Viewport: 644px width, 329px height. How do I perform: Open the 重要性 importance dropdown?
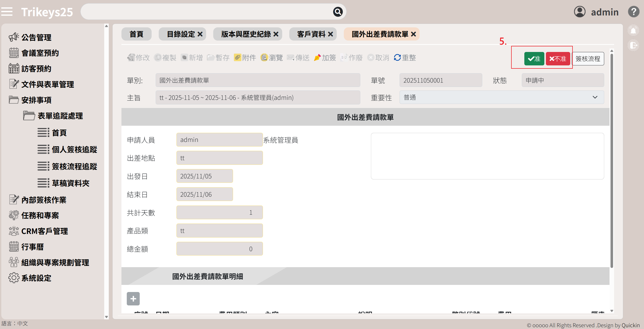502,97
